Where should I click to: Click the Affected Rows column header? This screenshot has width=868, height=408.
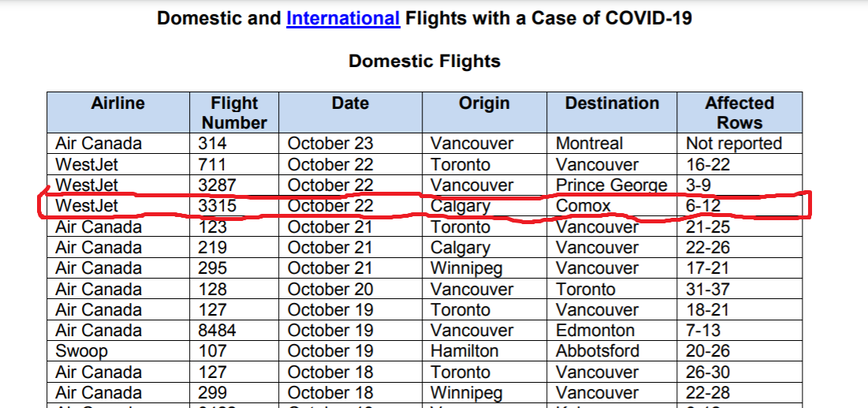[x=739, y=113]
